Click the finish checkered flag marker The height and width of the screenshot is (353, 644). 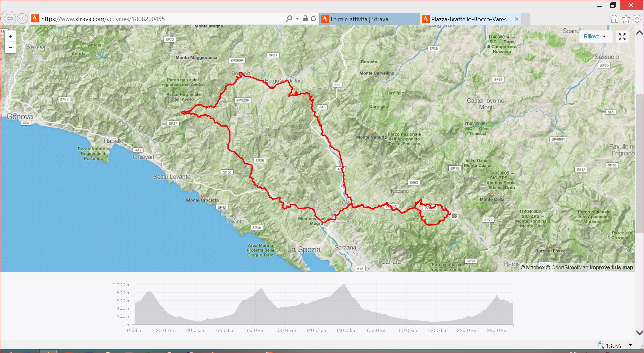coord(454,216)
